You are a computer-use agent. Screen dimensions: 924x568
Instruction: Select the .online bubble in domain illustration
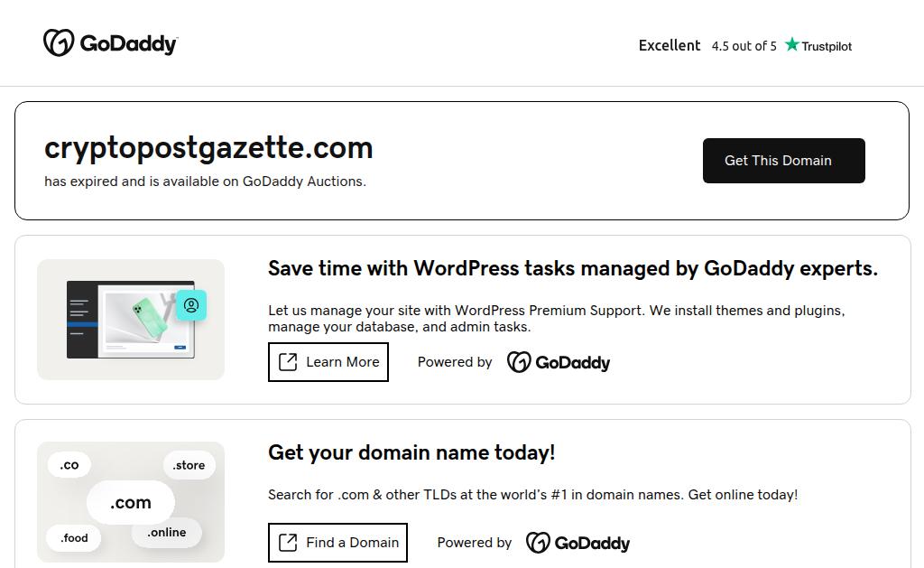click(167, 533)
